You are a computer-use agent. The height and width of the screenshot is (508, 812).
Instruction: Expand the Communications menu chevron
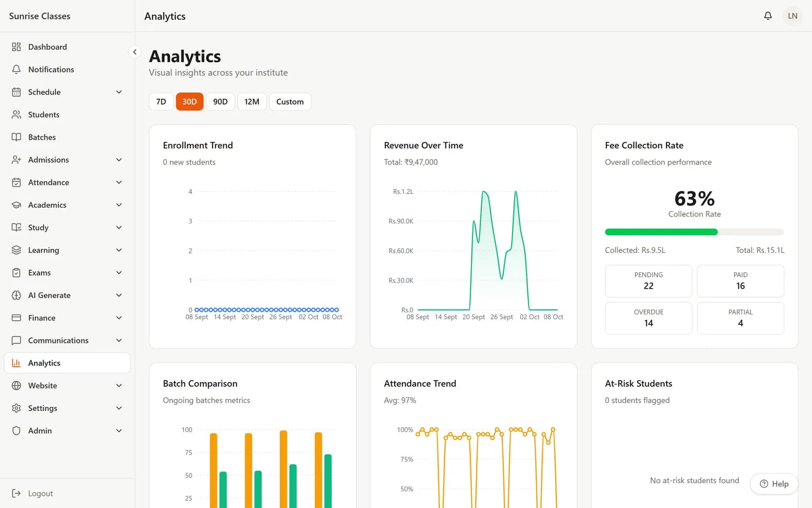[x=119, y=341]
